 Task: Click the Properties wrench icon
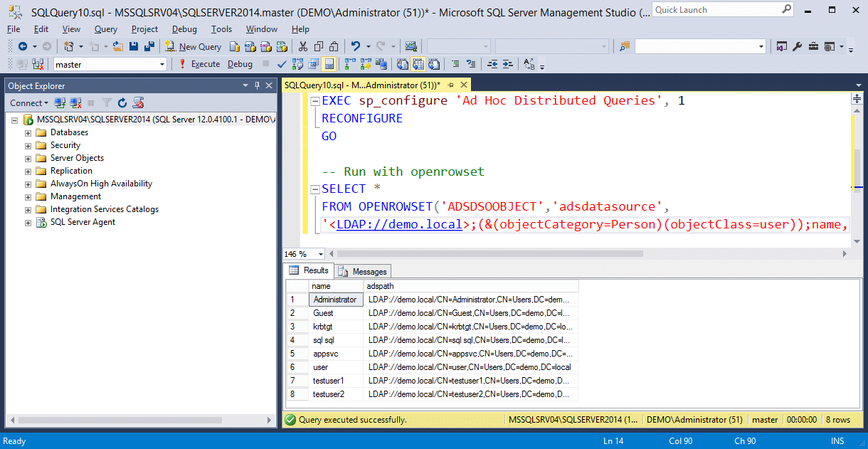click(797, 46)
